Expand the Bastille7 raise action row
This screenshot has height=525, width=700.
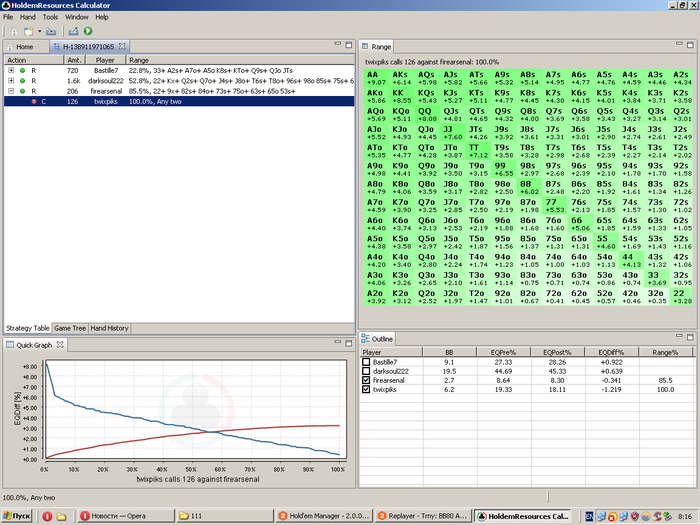[11, 71]
